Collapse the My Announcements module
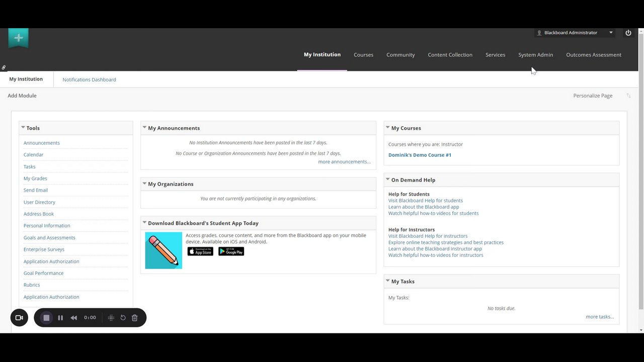The image size is (644, 362). (x=144, y=128)
